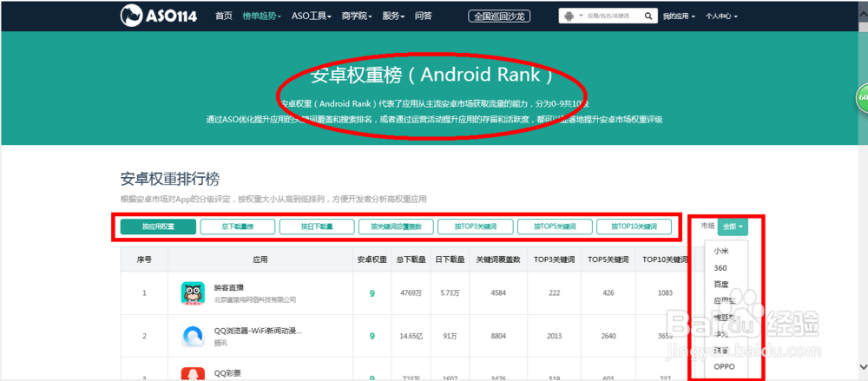Select the 按应用权重 sort tab
868x381 pixels.
coord(158,227)
